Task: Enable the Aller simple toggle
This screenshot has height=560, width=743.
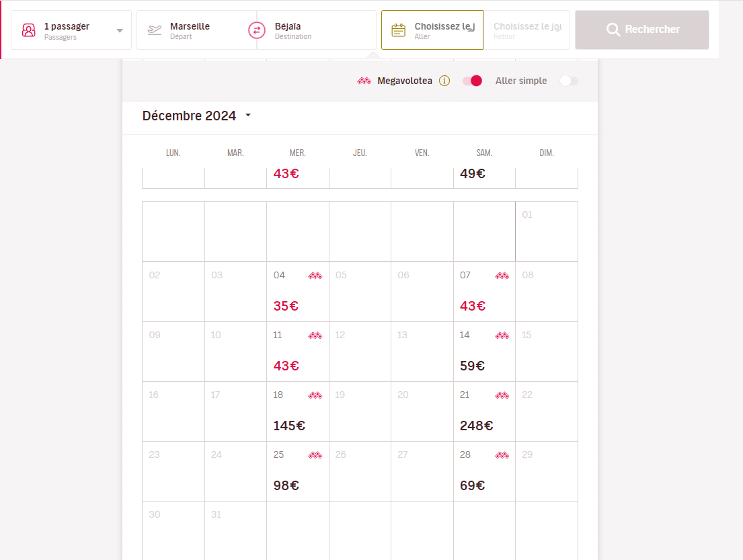Action: 568,81
